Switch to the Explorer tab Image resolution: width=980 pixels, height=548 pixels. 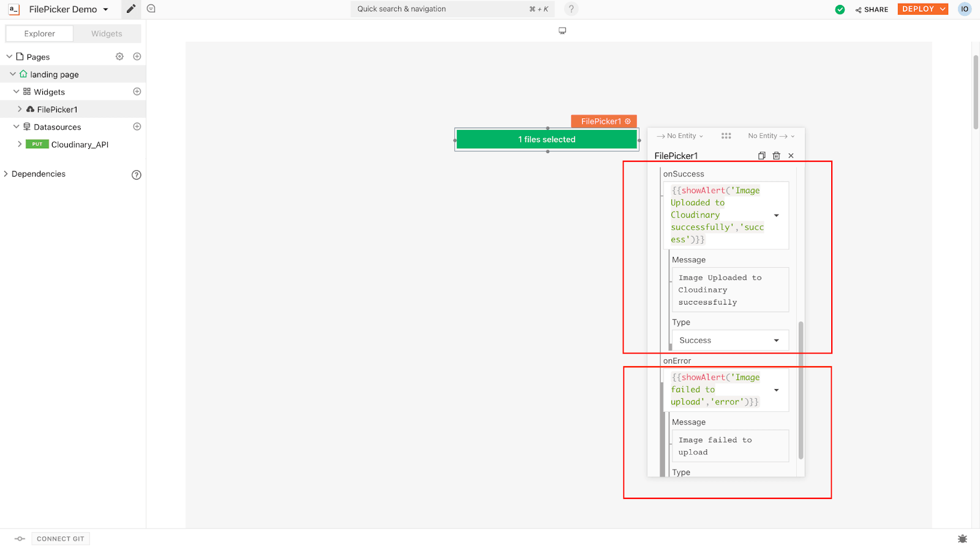(x=40, y=34)
